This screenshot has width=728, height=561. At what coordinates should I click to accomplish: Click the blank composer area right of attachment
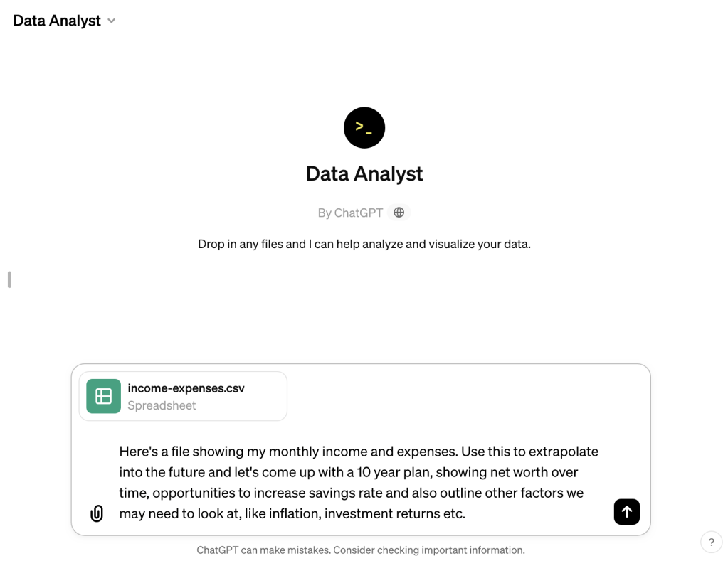click(x=463, y=396)
